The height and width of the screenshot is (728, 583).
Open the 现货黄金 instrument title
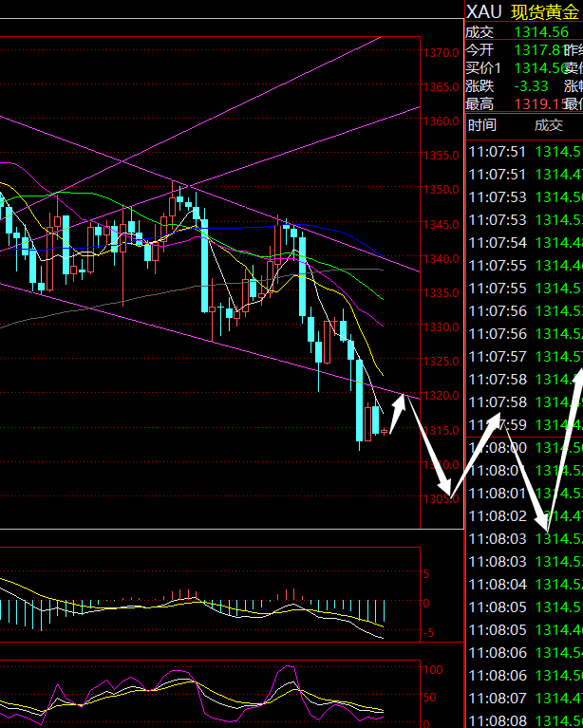545,11
